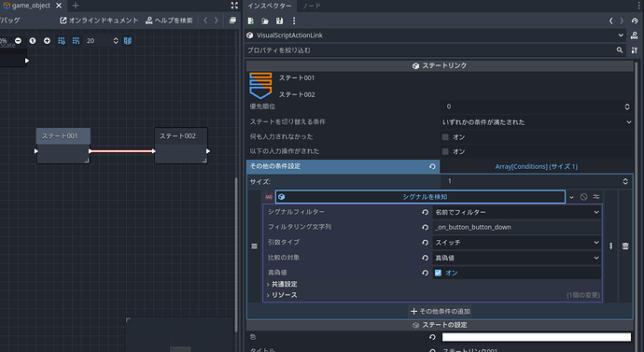Click the state link orange-blue icon
The image size is (644, 352).
260,86
